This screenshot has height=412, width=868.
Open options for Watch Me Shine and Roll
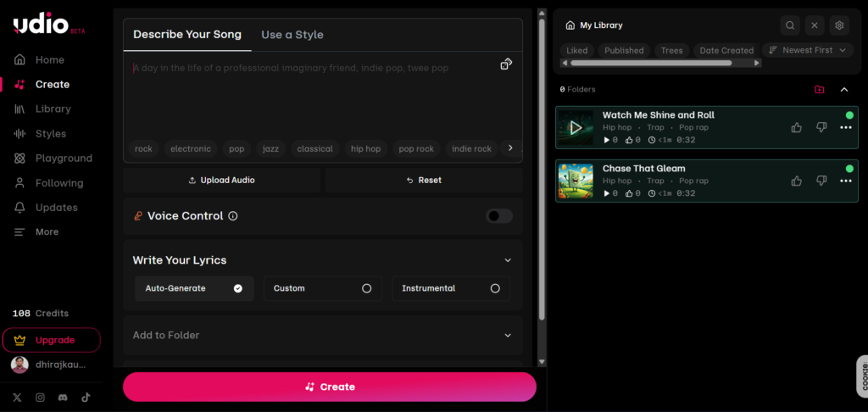(x=846, y=127)
